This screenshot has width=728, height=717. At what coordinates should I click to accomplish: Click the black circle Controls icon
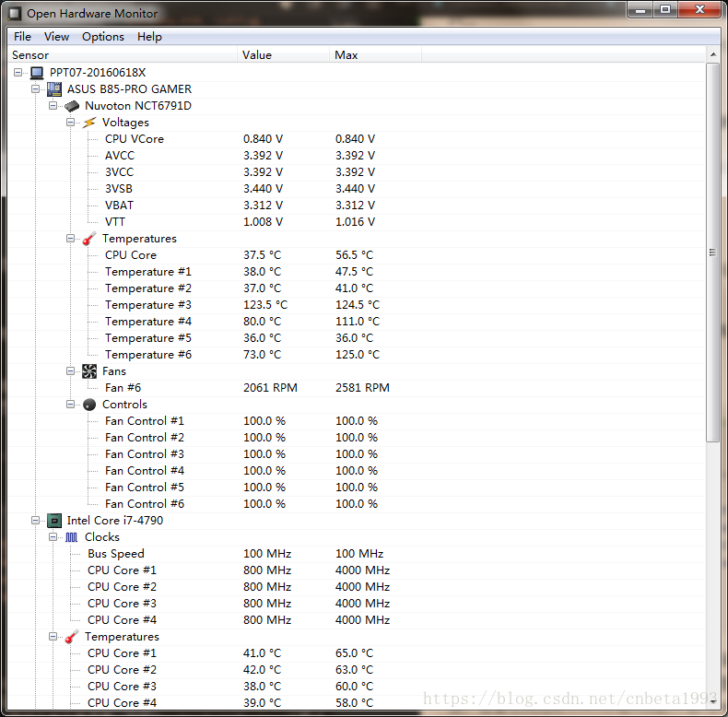pos(89,405)
